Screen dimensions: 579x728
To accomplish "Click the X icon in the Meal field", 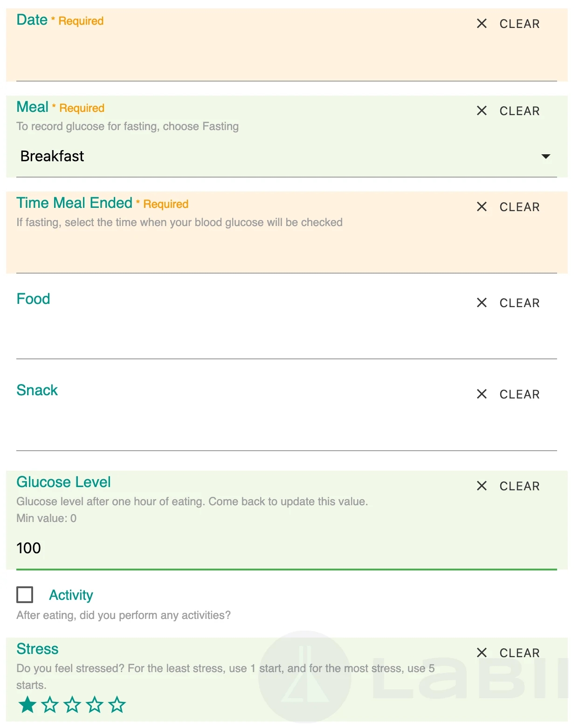I will [482, 110].
